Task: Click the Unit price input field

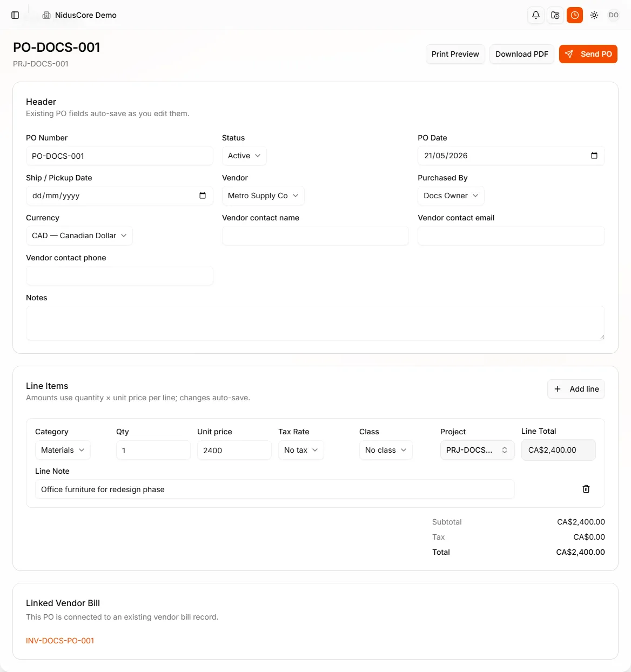Action: (234, 450)
